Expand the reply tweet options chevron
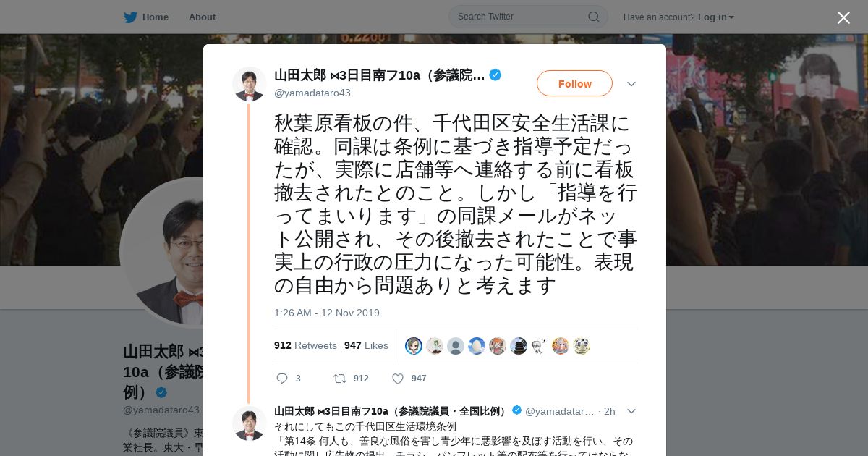This screenshot has height=456, width=868. pyautogui.click(x=631, y=411)
